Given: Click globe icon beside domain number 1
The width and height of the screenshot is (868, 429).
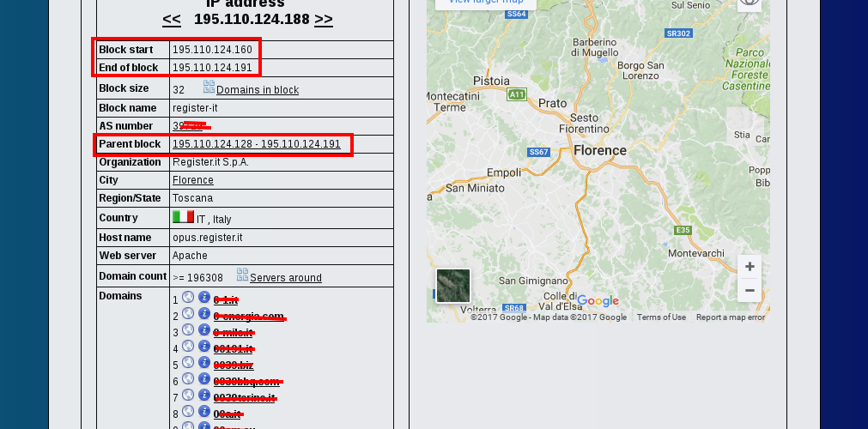Looking at the screenshot, I should coord(188,297).
